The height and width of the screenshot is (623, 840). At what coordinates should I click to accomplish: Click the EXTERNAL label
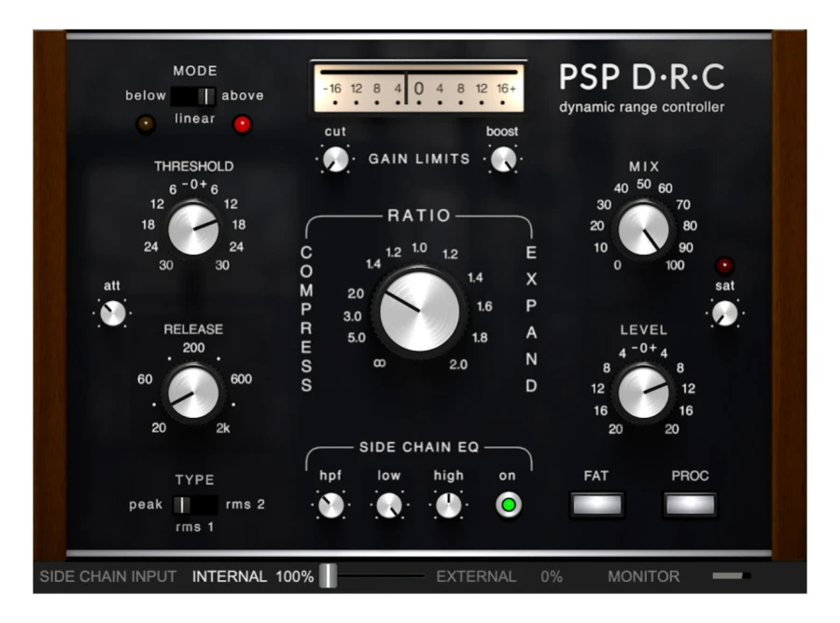[x=476, y=576]
